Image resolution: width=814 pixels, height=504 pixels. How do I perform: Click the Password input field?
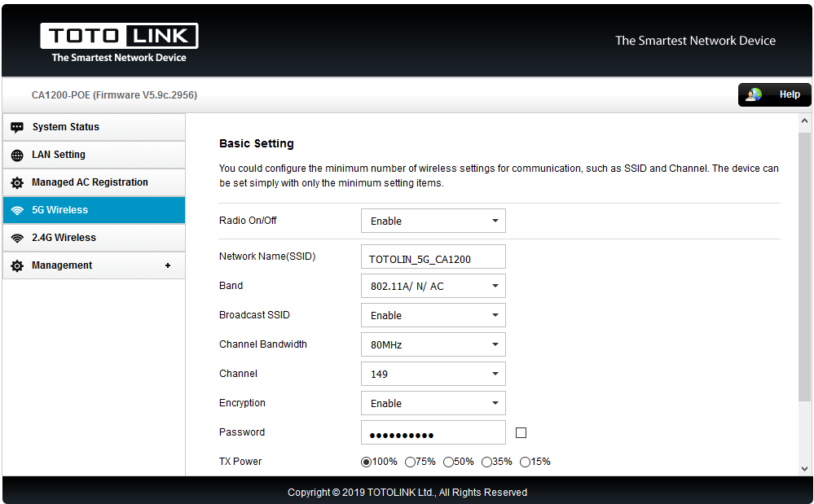click(433, 432)
